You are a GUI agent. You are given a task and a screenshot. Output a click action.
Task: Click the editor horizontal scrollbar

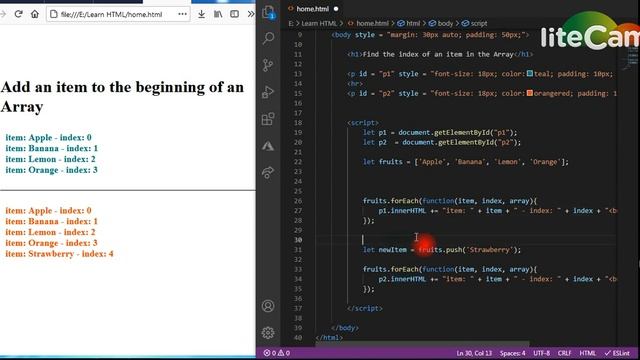point(422,344)
